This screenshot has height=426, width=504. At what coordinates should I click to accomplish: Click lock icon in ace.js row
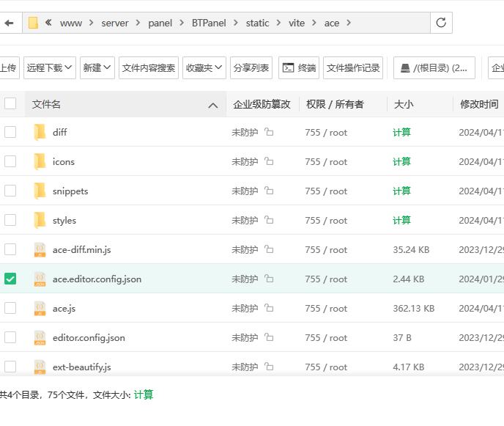(269, 308)
